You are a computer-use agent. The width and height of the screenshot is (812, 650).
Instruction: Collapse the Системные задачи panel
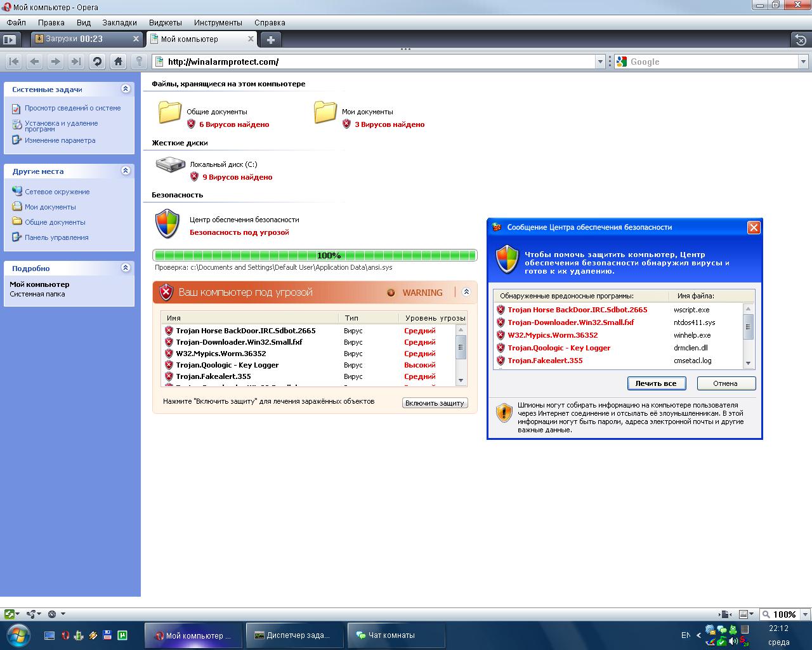point(126,89)
